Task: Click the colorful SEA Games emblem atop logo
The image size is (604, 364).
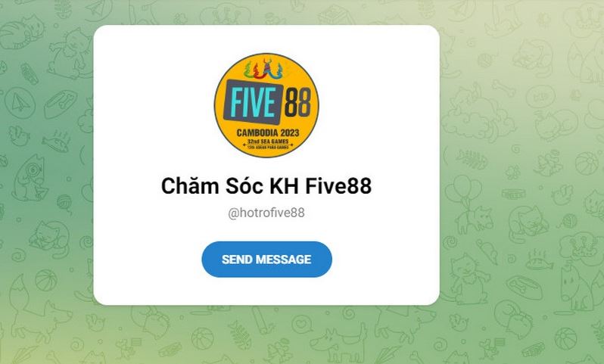Action: point(265,69)
